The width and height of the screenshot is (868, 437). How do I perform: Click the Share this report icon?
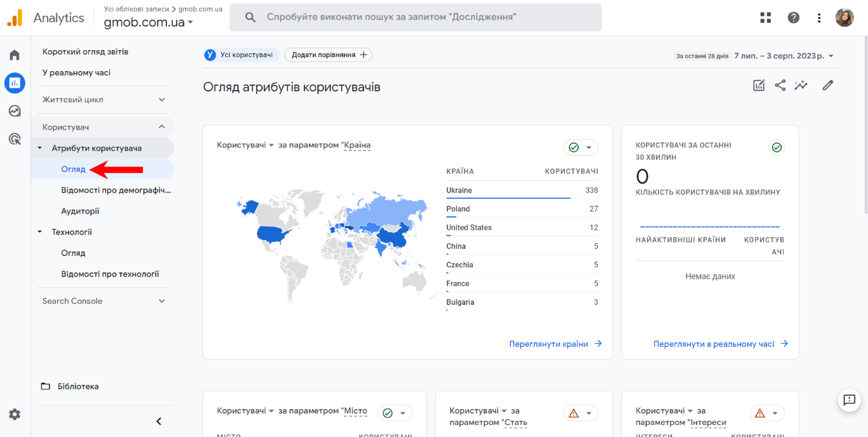[780, 84]
